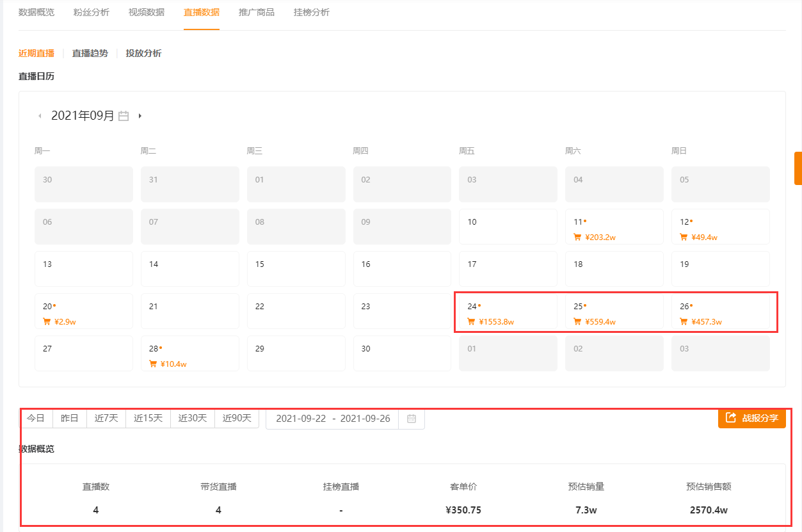Switch to 推广商品 tab
802x532 pixels.
click(x=257, y=12)
